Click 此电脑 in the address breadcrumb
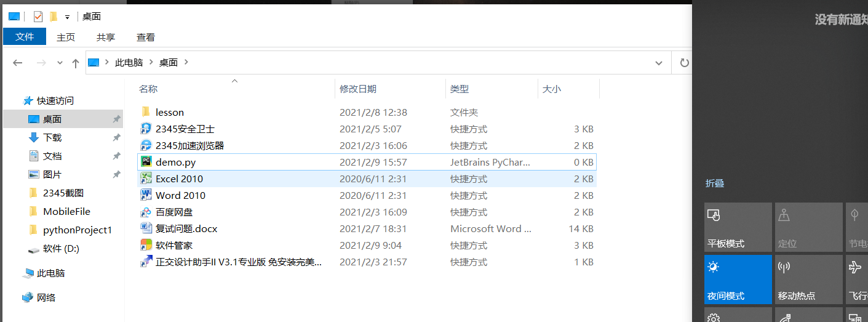Image resolution: width=868 pixels, height=322 pixels. click(129, 62)
